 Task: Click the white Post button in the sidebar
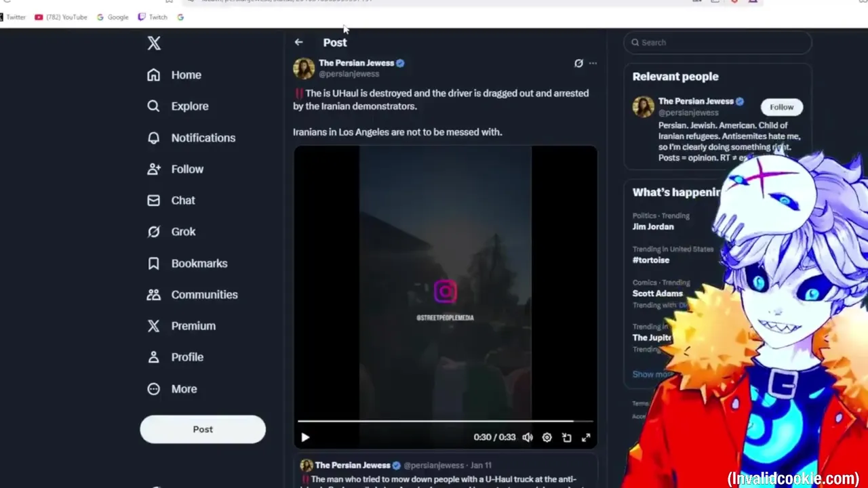203,429
